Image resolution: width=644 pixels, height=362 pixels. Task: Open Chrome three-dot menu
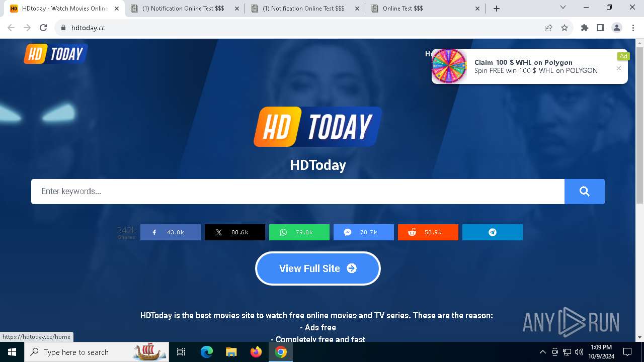(x=633, y=28)
